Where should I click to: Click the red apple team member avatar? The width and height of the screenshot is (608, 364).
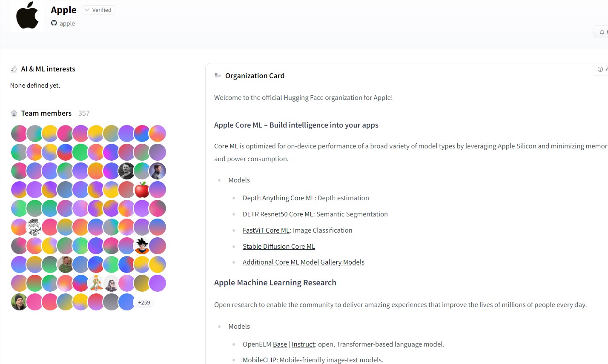(142, 189)
